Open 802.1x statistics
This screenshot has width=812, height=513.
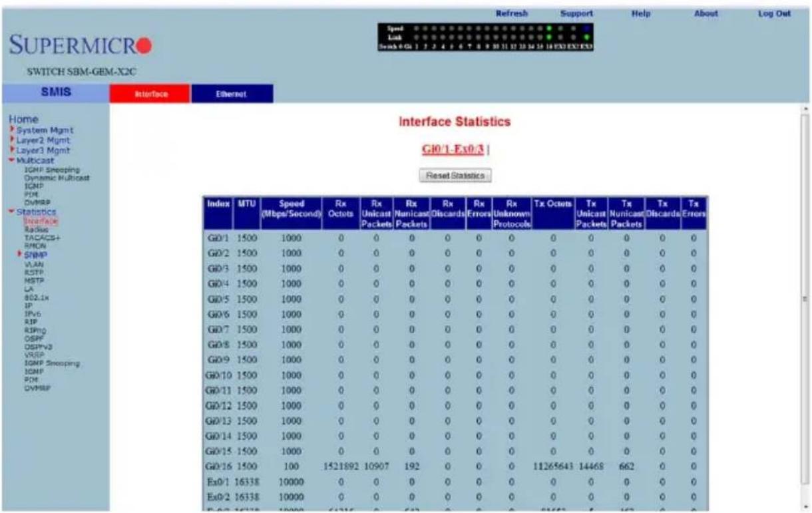pos(36,297)
